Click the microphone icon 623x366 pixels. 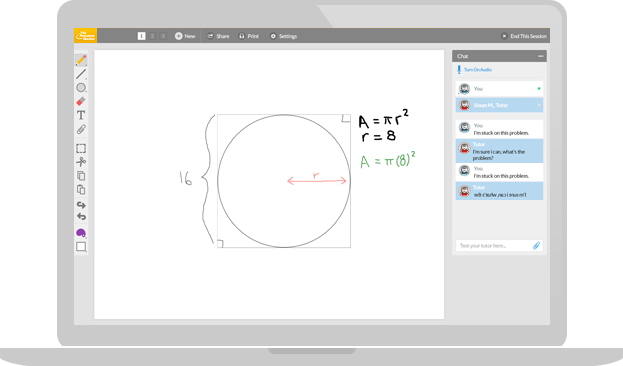(459, 70)
